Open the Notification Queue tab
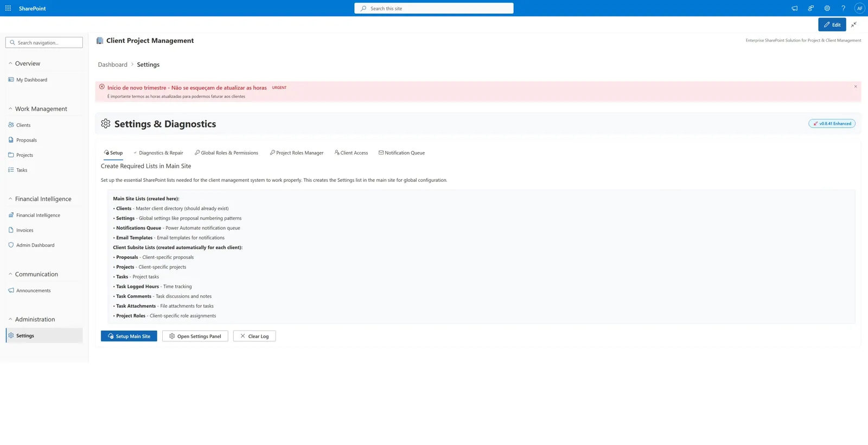Image resolution: width=868 pixels, height=445 pixels. point(401,153)
